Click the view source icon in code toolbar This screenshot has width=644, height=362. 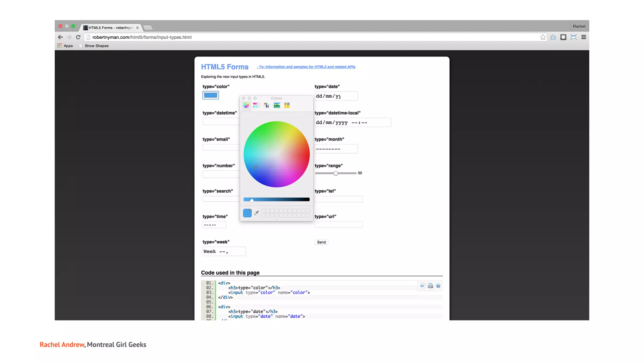point(422,286)
